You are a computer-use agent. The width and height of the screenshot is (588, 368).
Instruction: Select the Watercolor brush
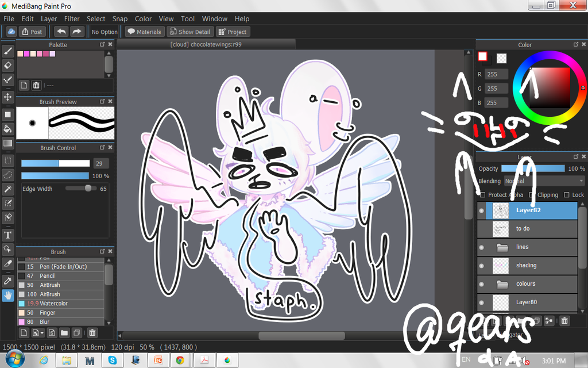(x=61, y=304)
